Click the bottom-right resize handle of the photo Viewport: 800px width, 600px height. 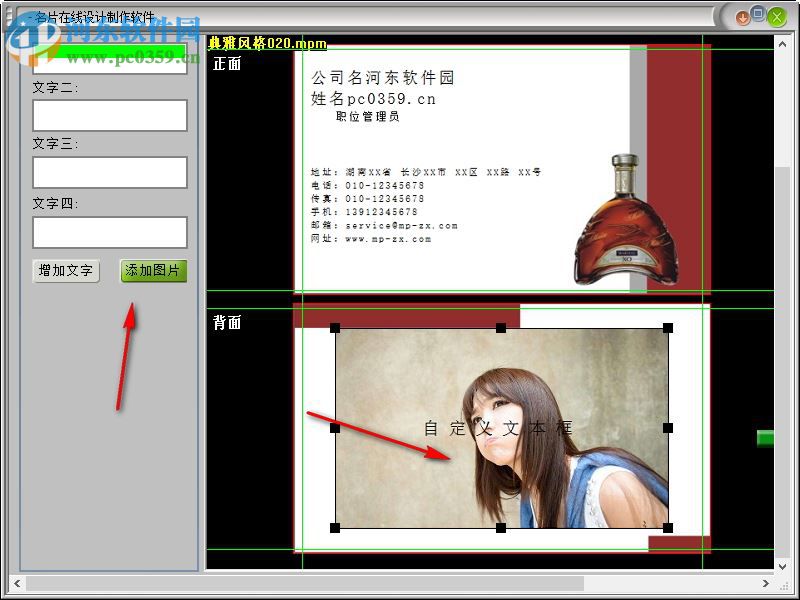pyautogui.click(x=668, y=527)
